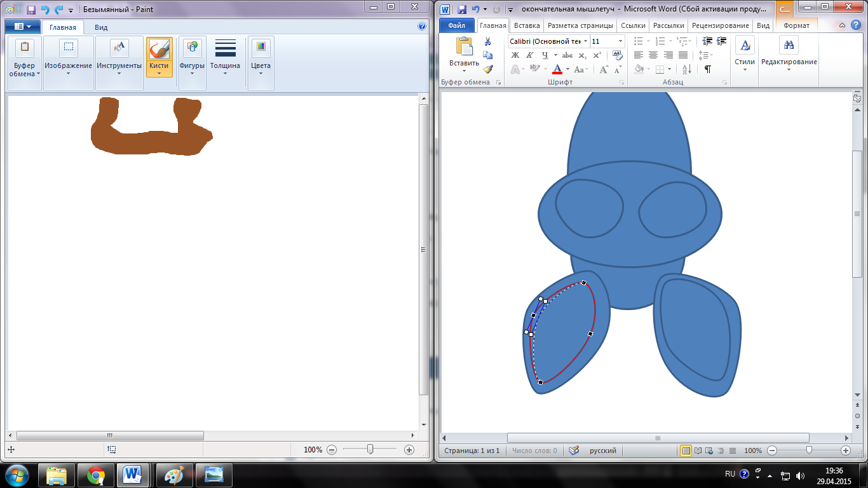
Task: Open the Толщина thickness menu in Paint
Action: (226, 57)
